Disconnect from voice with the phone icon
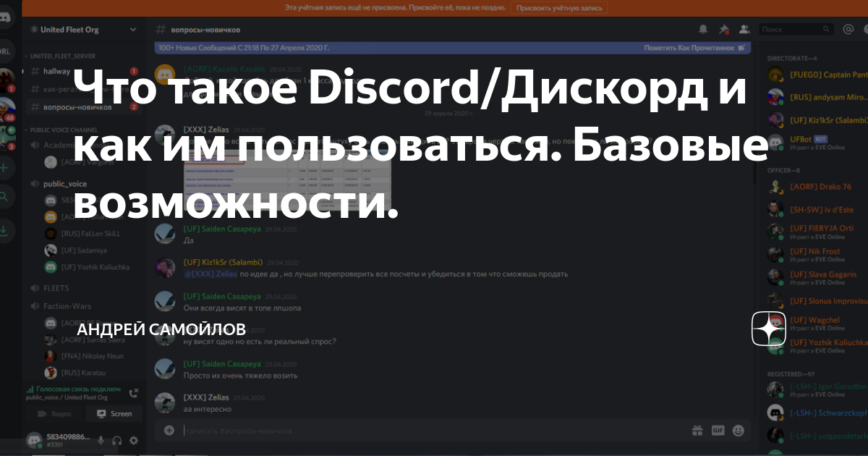 point(134,393)
